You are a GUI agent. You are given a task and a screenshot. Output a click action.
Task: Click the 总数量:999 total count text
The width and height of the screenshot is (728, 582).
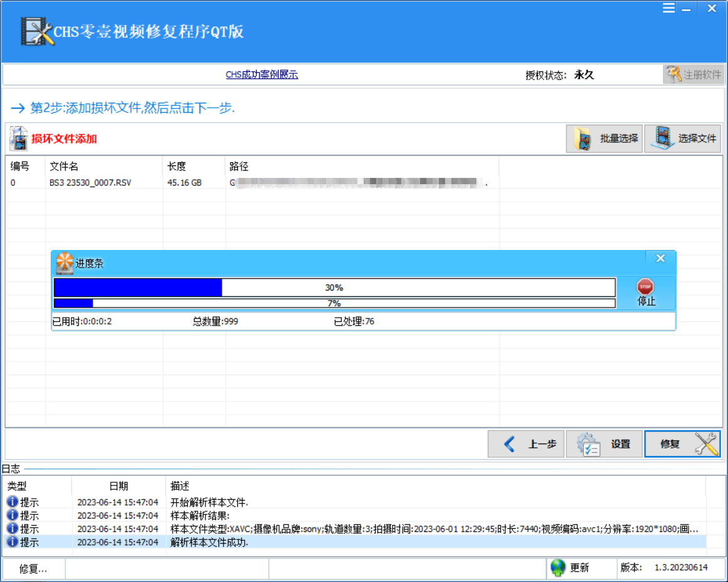click(x=215, y=321)
